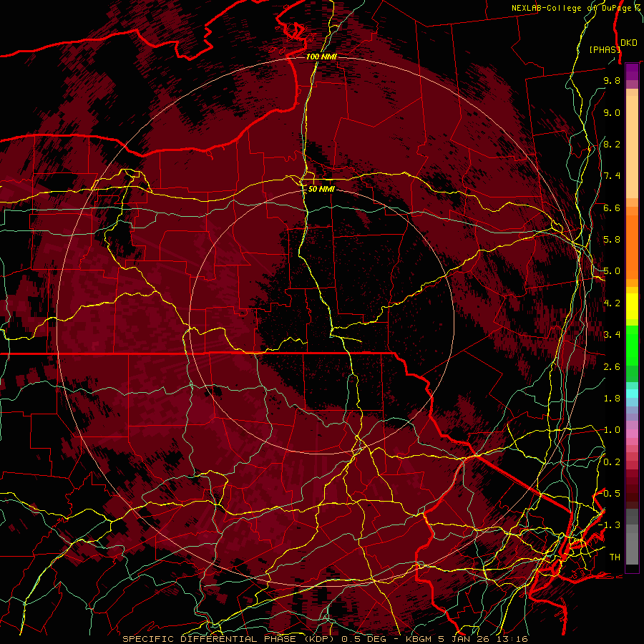This screenshot has height=644, width=644.
Task: Pick the orange color bar segment
Action: click(x=632, y=246)
